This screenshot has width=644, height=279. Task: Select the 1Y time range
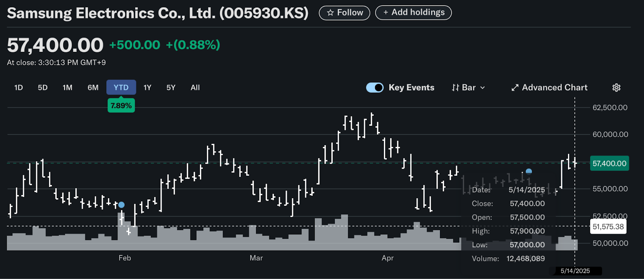pos(147,88)
